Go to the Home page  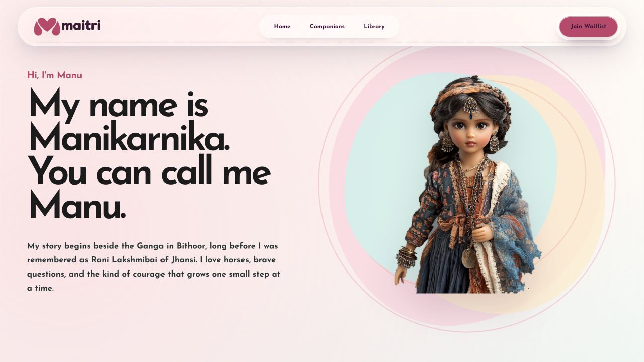click(x=282, y=27)
